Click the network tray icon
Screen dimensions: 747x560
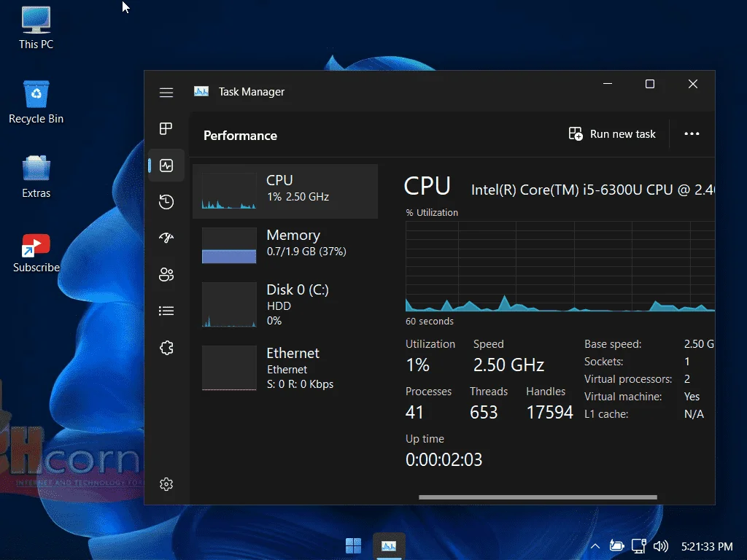(x=639, y=546)
